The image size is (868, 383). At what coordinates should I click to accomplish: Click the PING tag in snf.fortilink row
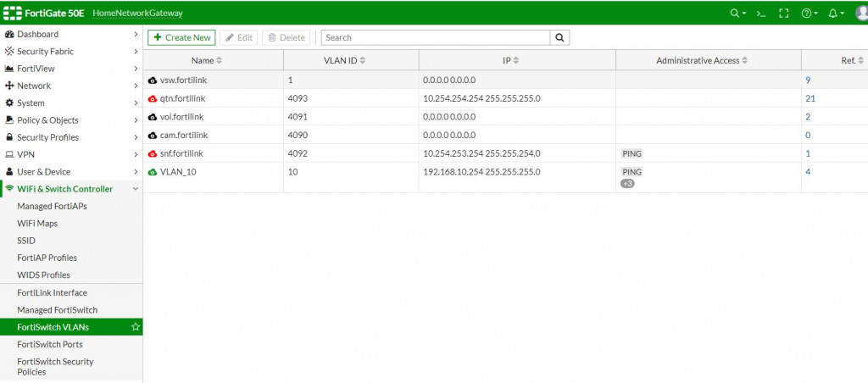point(632,154)
